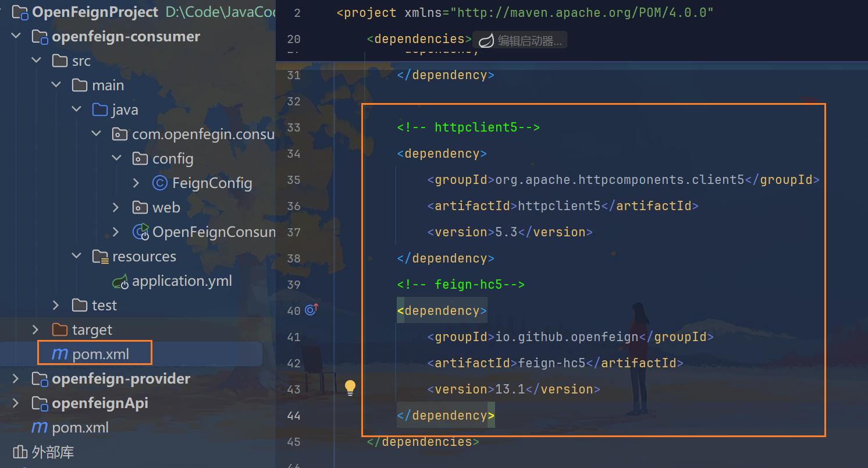Screen dimensions: 868x468
Task: Click the config package icon
Action: tap(140, 159)
